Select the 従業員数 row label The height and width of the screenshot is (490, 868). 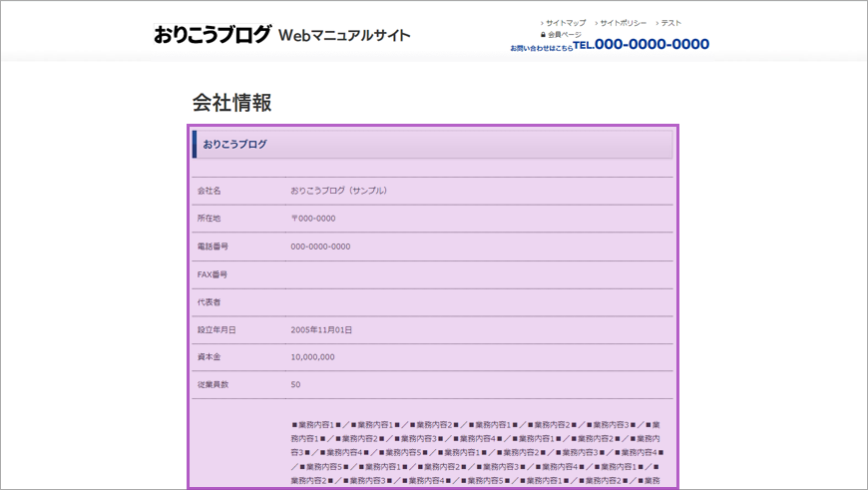pyautogui.click(x=213, y=385)
